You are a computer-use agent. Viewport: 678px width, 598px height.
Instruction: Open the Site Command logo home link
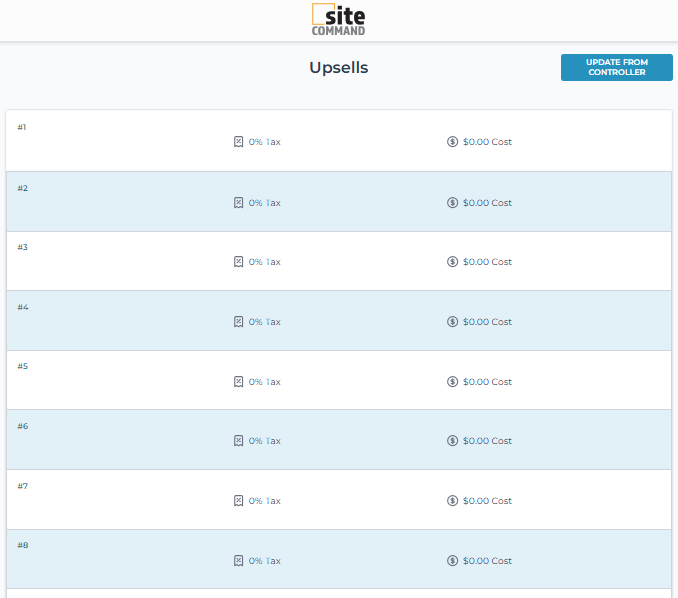tap(338, 20)
